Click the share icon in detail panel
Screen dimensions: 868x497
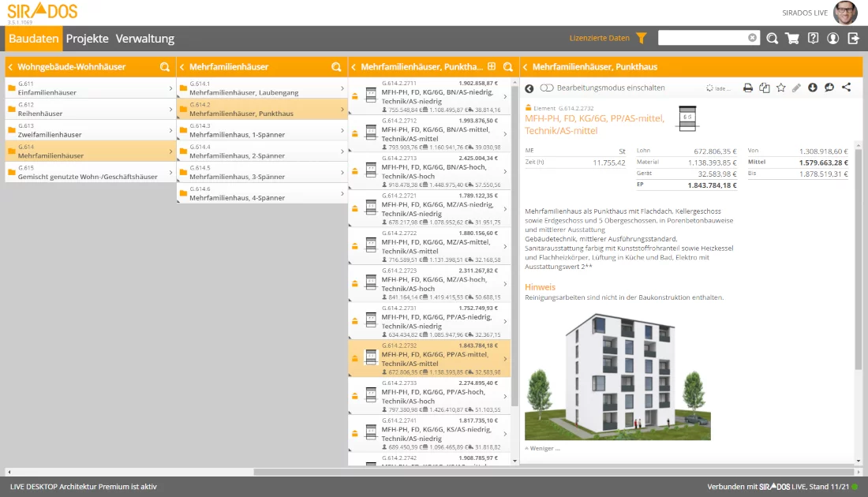point(847,88)
